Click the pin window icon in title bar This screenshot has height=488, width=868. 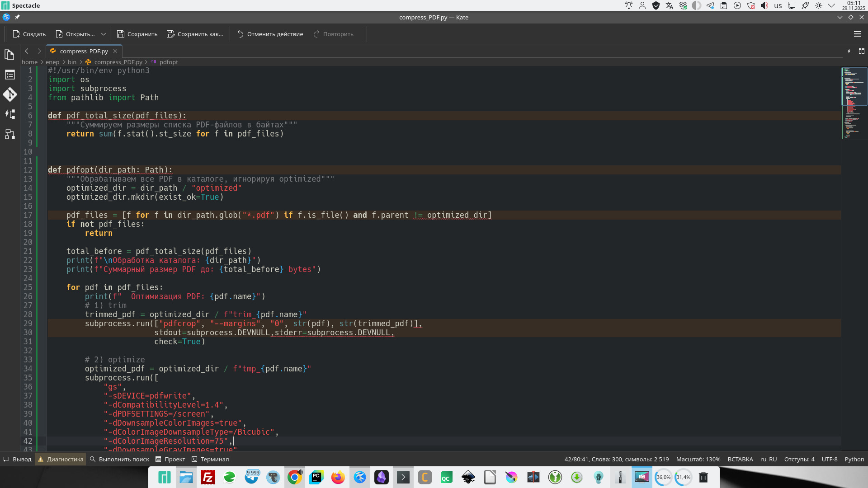click(x=17, y=17)
